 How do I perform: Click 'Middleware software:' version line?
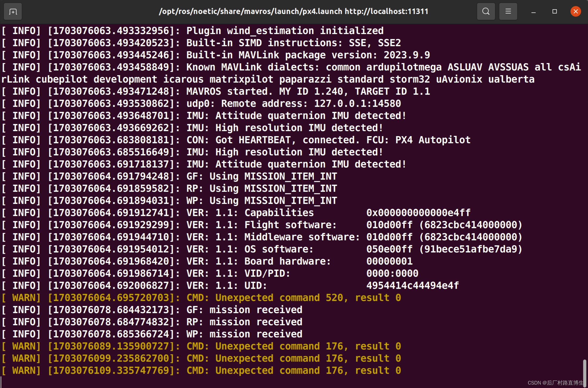[x=262, y=237]
